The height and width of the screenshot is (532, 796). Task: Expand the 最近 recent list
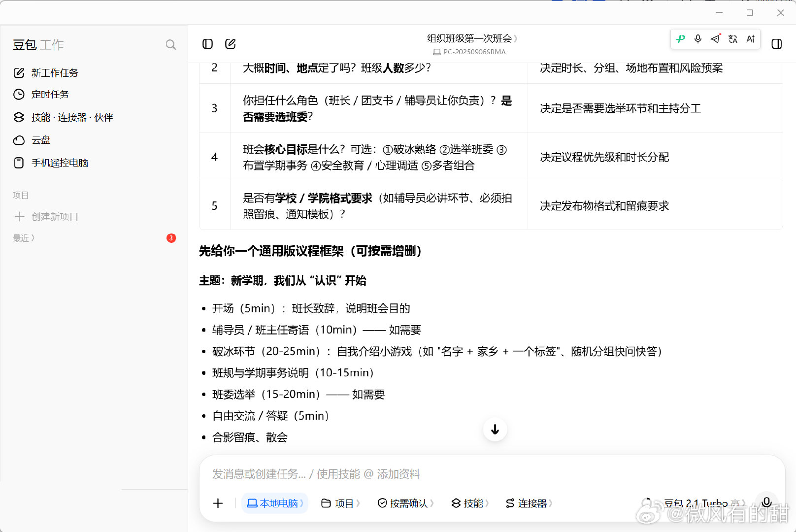tap(24, 238)
